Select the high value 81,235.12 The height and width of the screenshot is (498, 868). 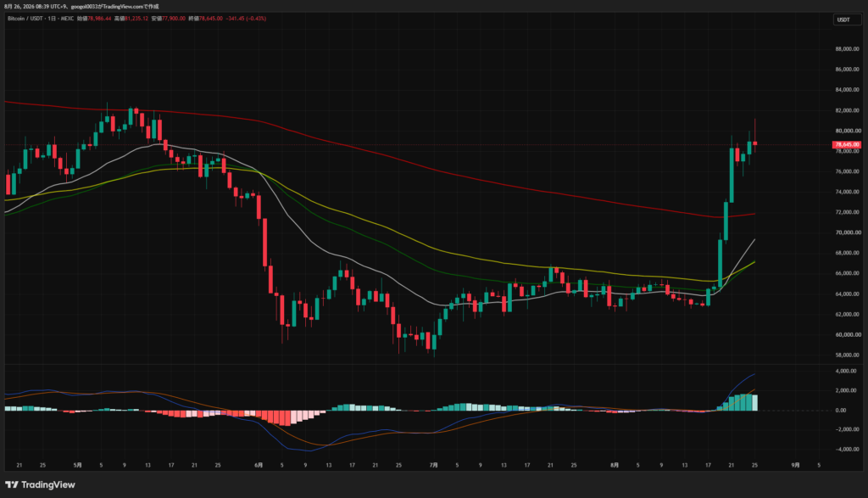click(x=136, y=19)
